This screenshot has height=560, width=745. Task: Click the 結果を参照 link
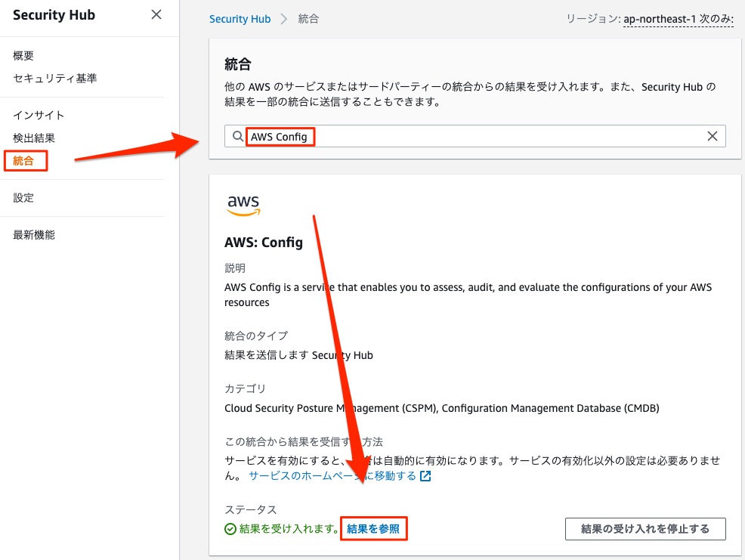click(373, 528)
